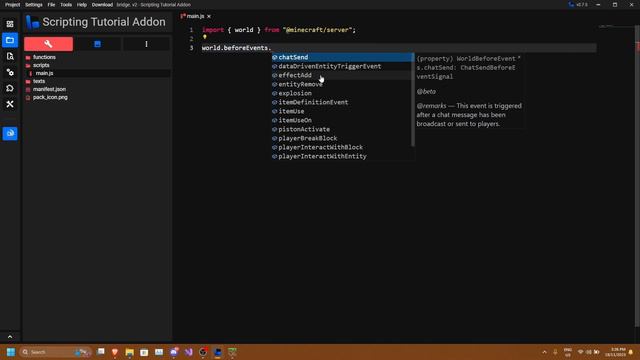Select itemUseOn suggestion
The image size is (640, 360).
342,120
